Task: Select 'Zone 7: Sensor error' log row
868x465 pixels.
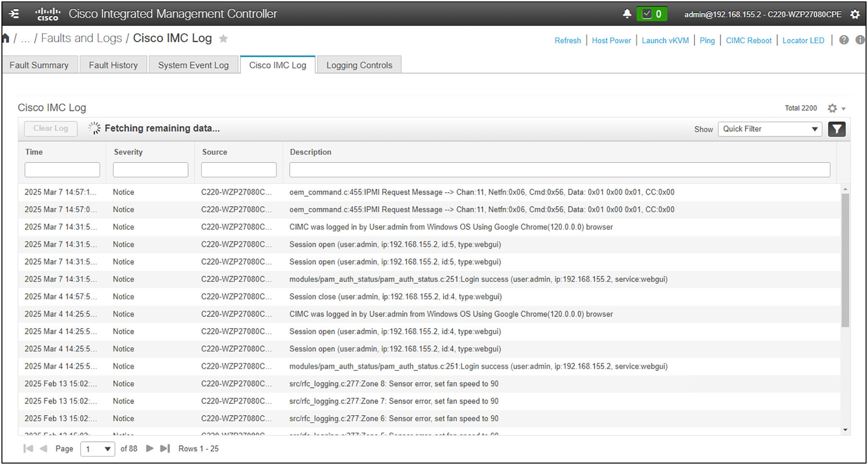Action: coord(429,401)
